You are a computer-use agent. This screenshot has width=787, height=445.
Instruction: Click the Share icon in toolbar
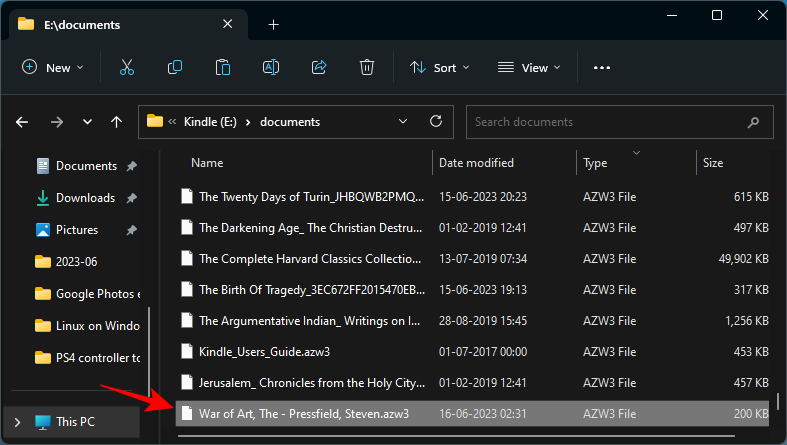click(x=319, y=67)
